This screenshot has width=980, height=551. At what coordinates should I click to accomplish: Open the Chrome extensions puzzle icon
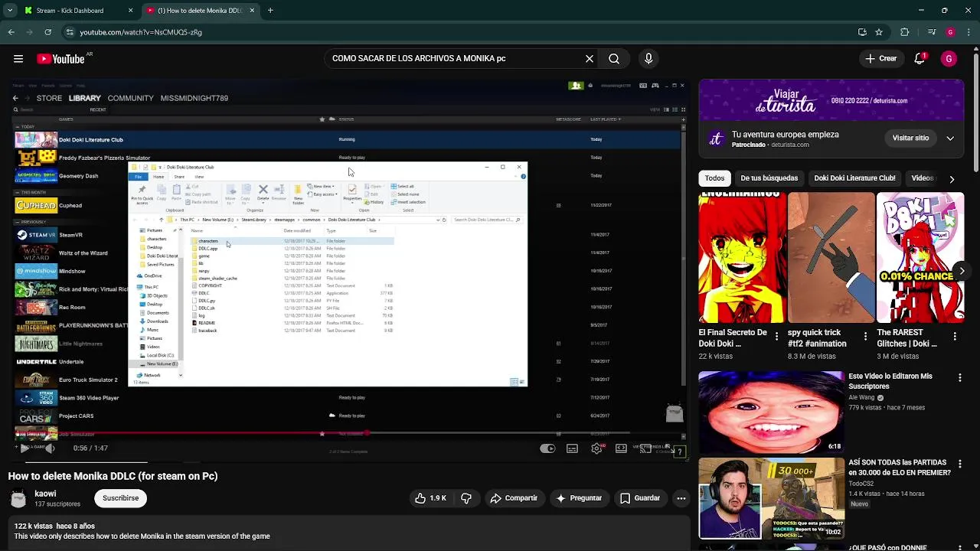(905, 32)
